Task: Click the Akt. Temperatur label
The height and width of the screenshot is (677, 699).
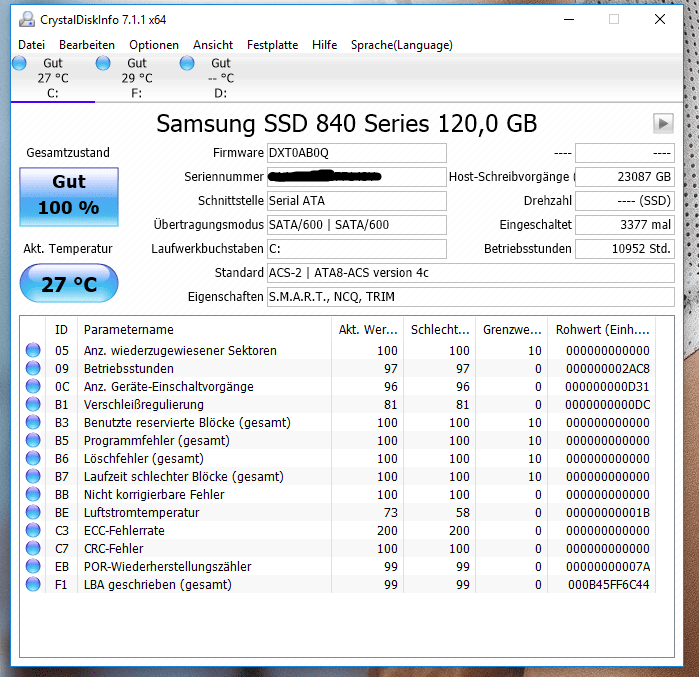Action: click(x=68, y=248)
